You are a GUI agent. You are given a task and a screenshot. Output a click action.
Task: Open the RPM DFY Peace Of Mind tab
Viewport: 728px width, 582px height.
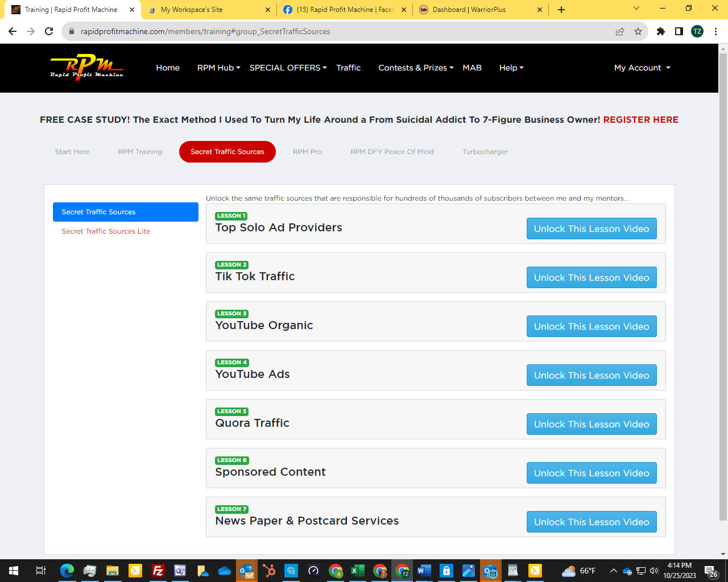392,152
